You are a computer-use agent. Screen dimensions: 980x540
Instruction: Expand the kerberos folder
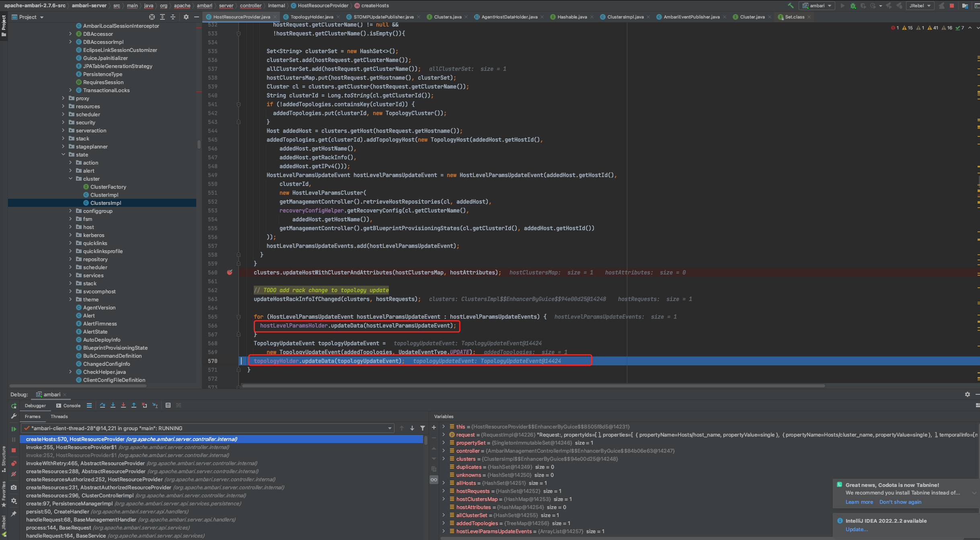click(x=70, y=235)
